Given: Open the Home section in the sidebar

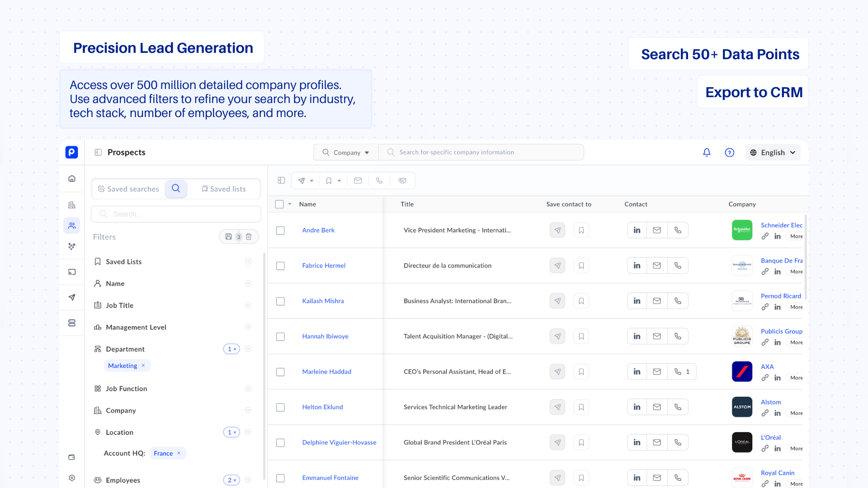Looking at the screenshot, I should [71, 178].
